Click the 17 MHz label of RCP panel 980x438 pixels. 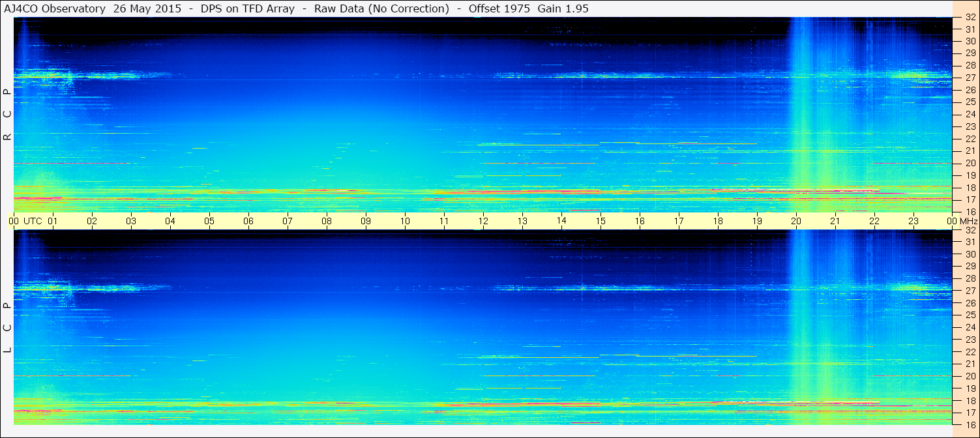[970, 199]
